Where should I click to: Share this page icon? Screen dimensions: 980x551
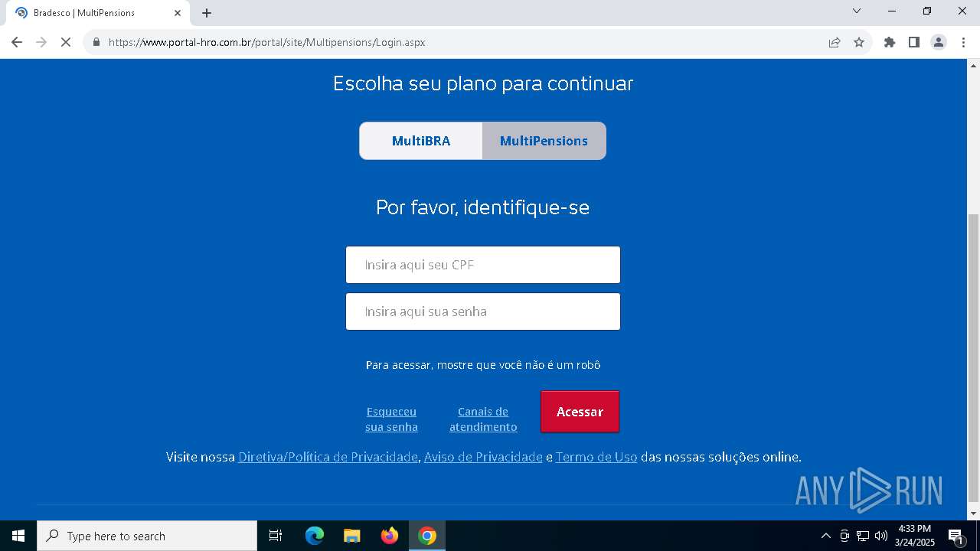point(835,42)
